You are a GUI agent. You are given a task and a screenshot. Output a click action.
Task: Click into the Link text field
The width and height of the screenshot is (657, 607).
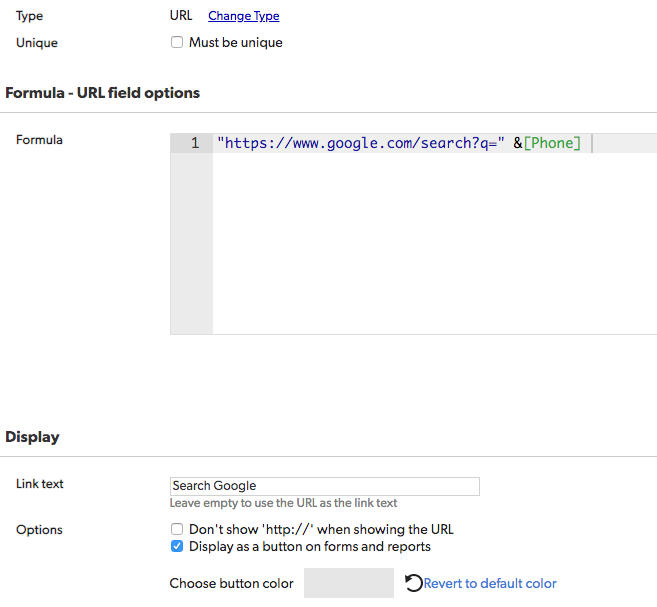(325, 486)
